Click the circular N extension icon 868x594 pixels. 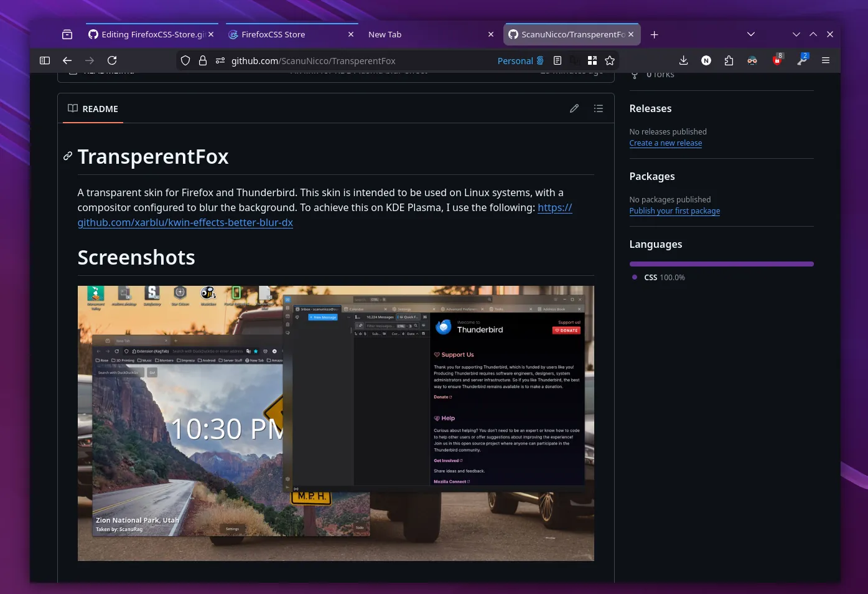706,60
